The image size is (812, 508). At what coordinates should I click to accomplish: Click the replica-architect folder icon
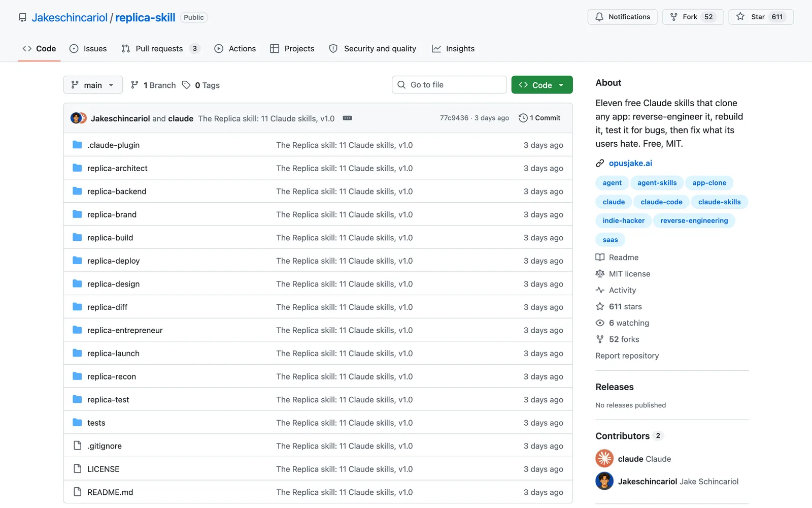click(77, 168)
